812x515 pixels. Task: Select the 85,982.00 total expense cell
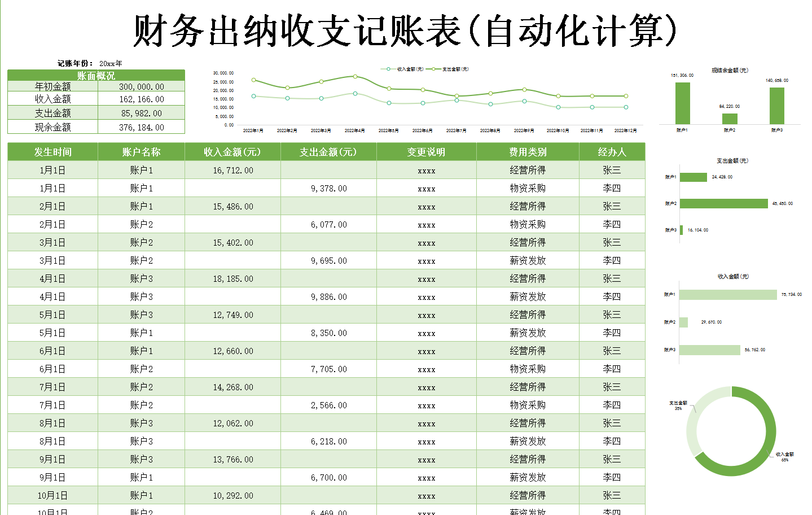point(141,113)
